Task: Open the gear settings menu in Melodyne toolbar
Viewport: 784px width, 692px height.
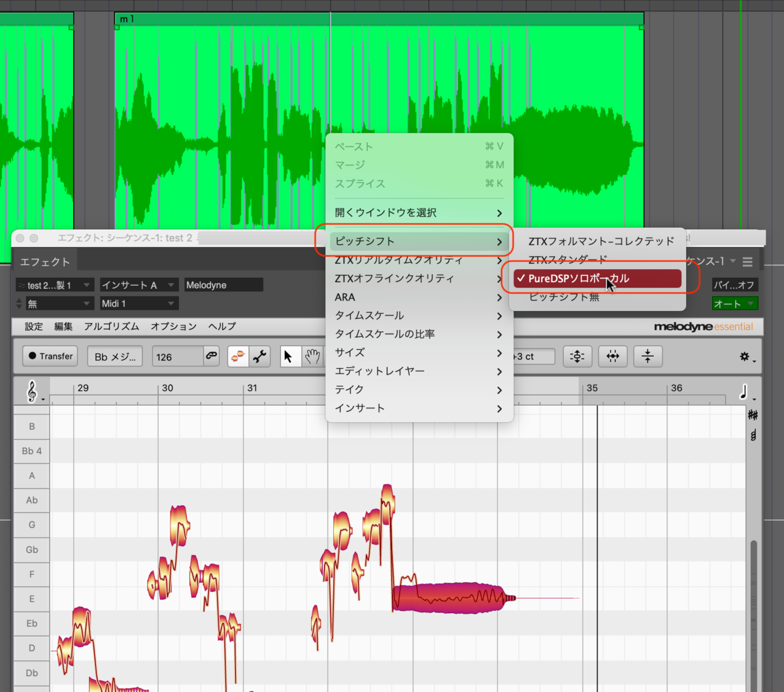Action: click(746, 357)
